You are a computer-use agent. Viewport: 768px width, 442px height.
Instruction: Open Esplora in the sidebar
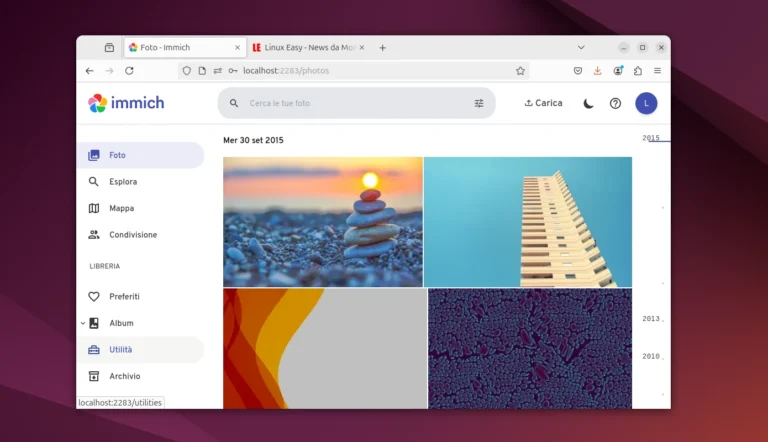[x=123, y=182]
